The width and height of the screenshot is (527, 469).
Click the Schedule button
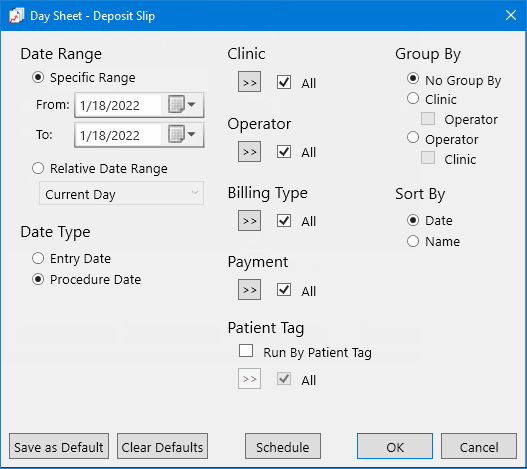point(283,446)
